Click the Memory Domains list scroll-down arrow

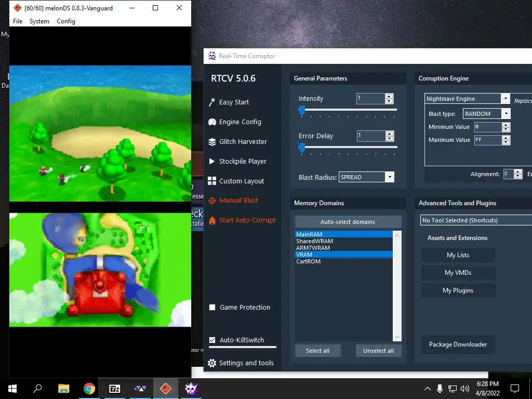(x=397, y=337)
